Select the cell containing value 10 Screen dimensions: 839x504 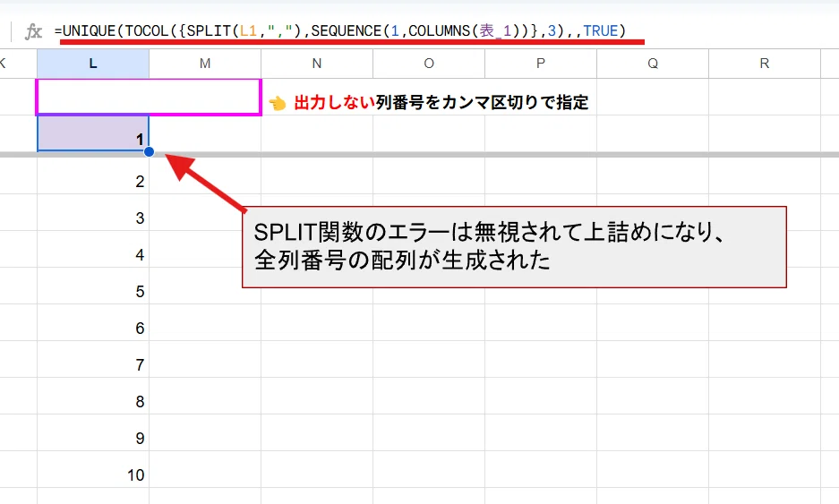pyautogui.click(x=93, y=470)
